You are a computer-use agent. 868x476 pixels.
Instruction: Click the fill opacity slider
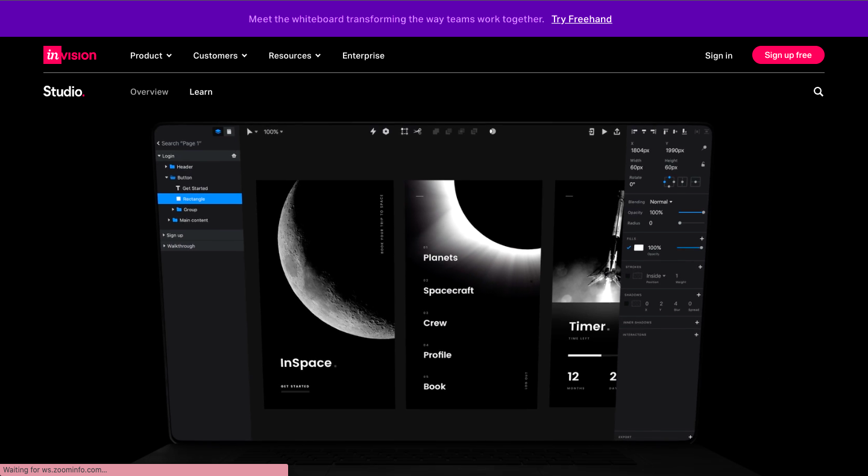690,247
